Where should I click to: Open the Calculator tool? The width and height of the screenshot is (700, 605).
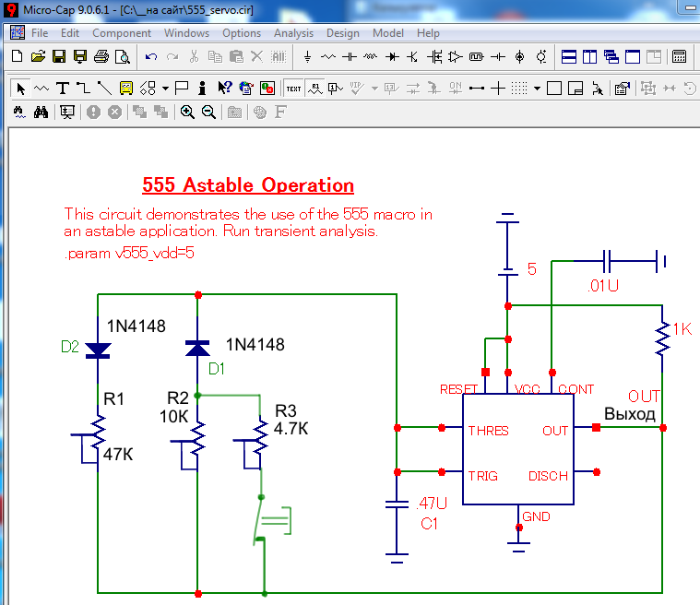click(679, 57)
